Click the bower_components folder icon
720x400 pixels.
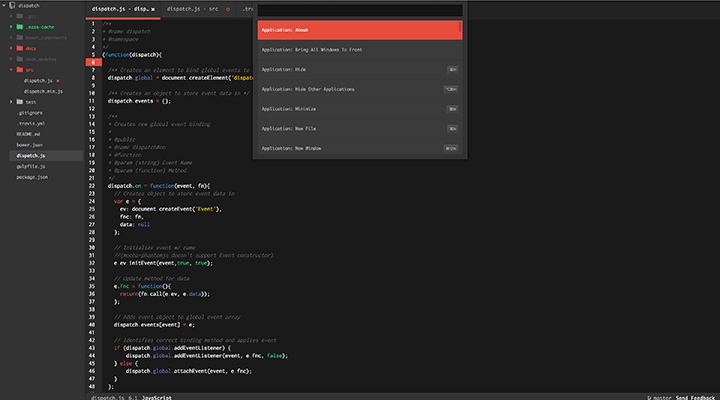coord(20,38)
